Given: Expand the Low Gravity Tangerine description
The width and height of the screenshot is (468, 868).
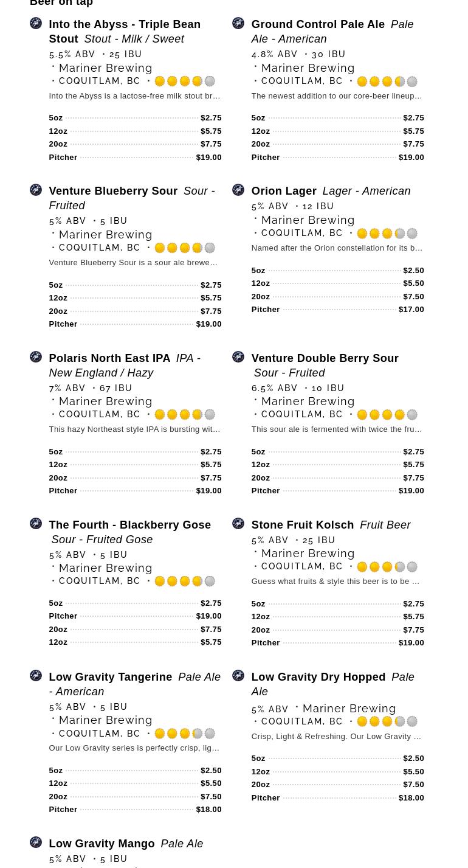Looking at the screenshot, I should [x=134, y=748].
